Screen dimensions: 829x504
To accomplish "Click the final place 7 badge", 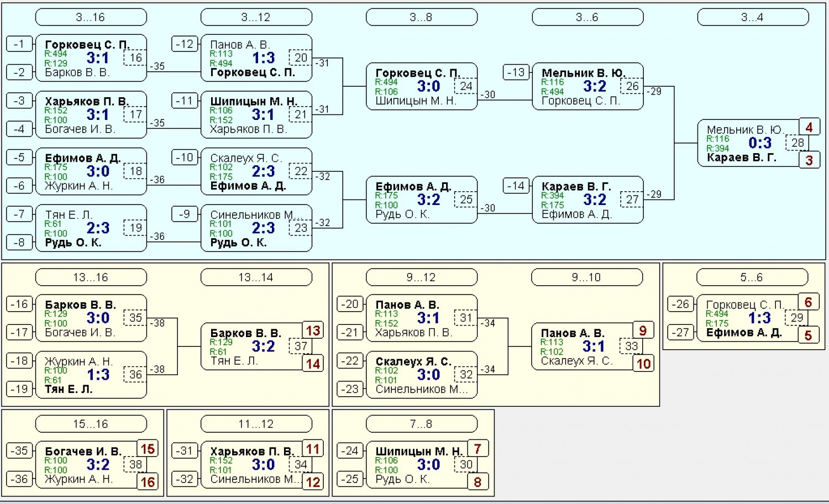I will [x=478, y=449].
